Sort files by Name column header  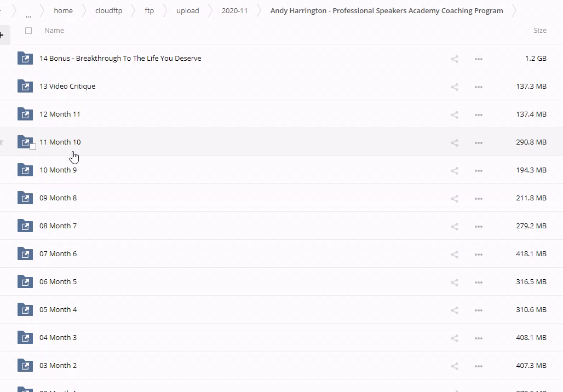[x=54, y=31]
